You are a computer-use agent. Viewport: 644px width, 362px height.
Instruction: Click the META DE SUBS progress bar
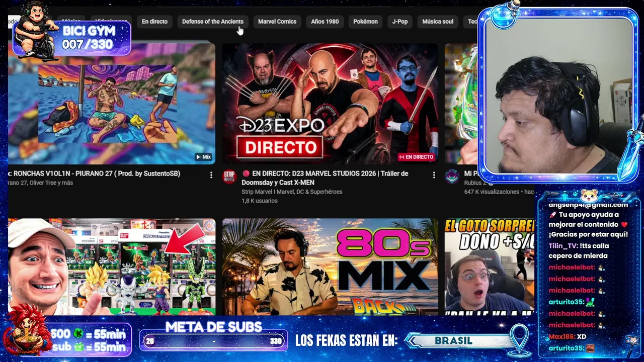click(213, 341)
